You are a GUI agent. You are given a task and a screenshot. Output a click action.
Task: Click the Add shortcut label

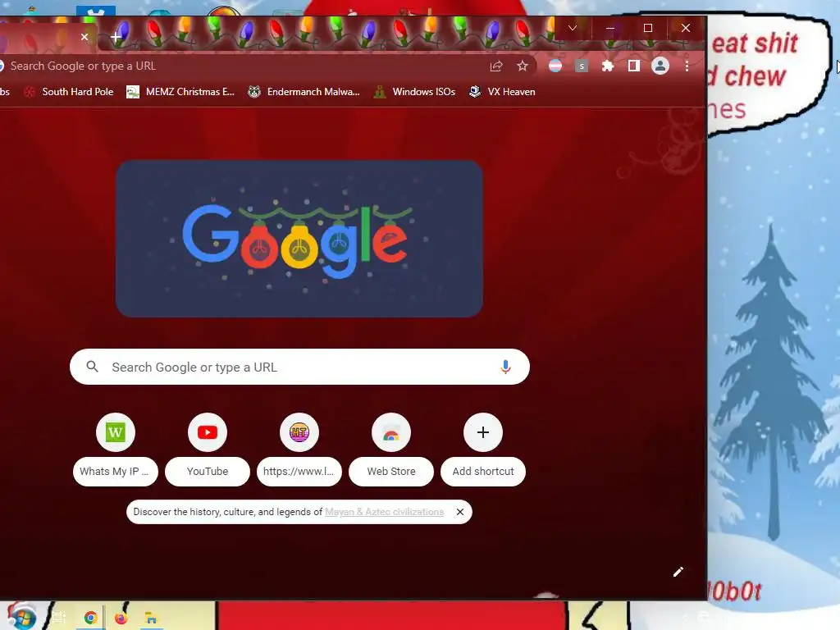pos(482,472)
